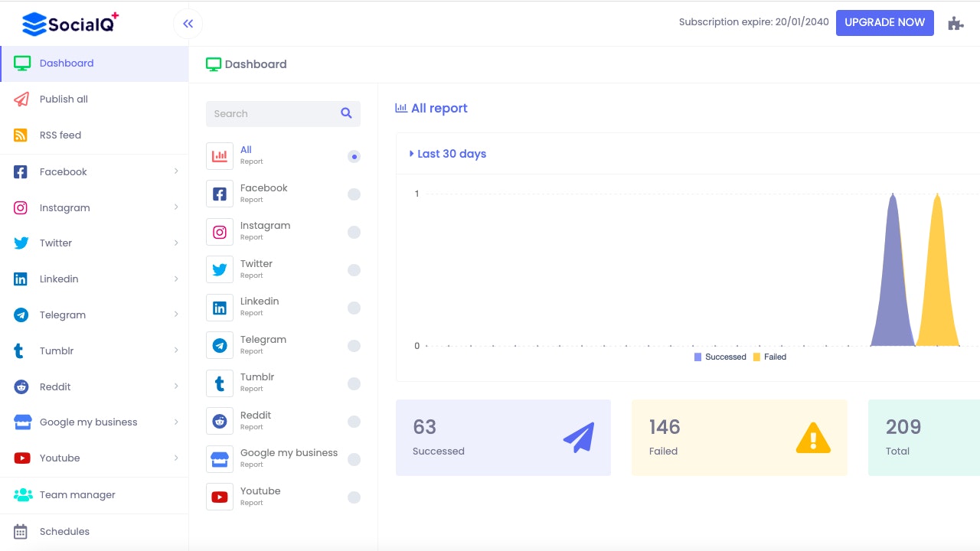
Task: Open the Youtube channel section
Action: 59,458
